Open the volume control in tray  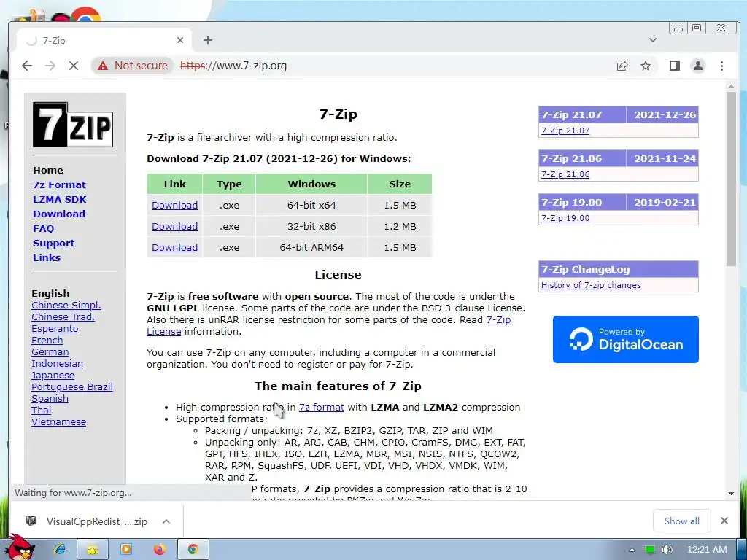[667, 550]
